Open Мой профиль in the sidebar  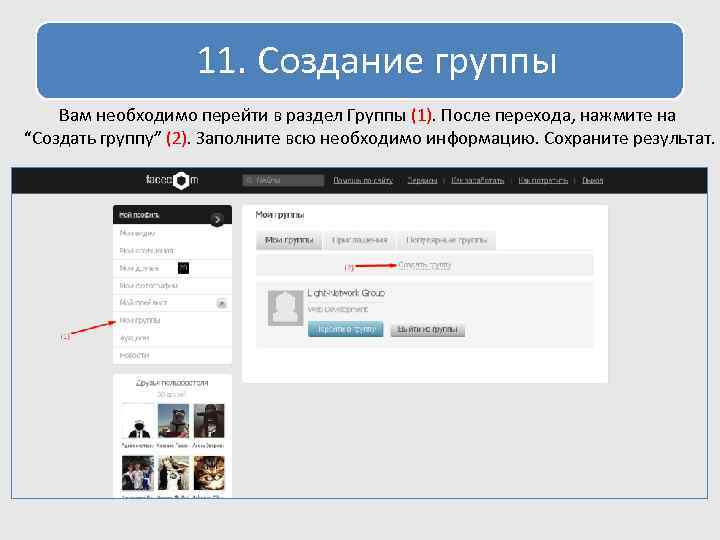(x=139, y=215)
